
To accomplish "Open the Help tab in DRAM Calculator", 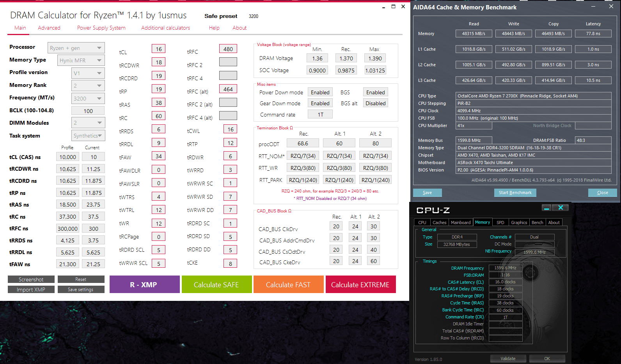I will coord(214,28).
